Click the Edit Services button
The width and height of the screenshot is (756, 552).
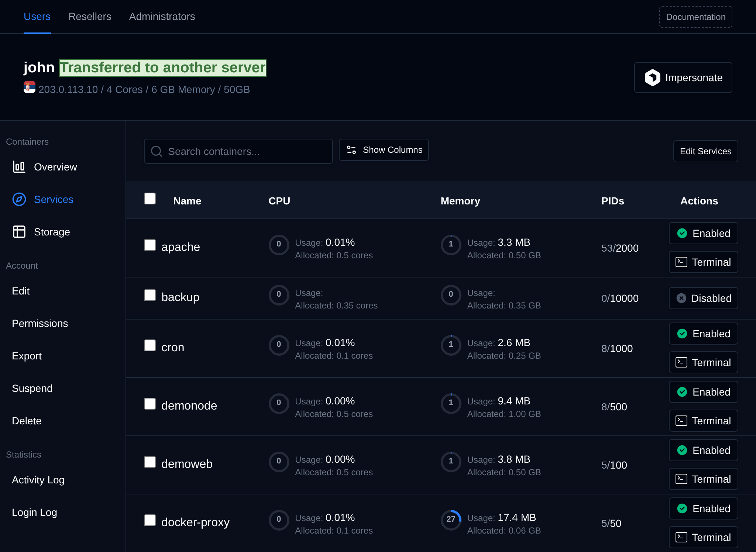(706, 151)
